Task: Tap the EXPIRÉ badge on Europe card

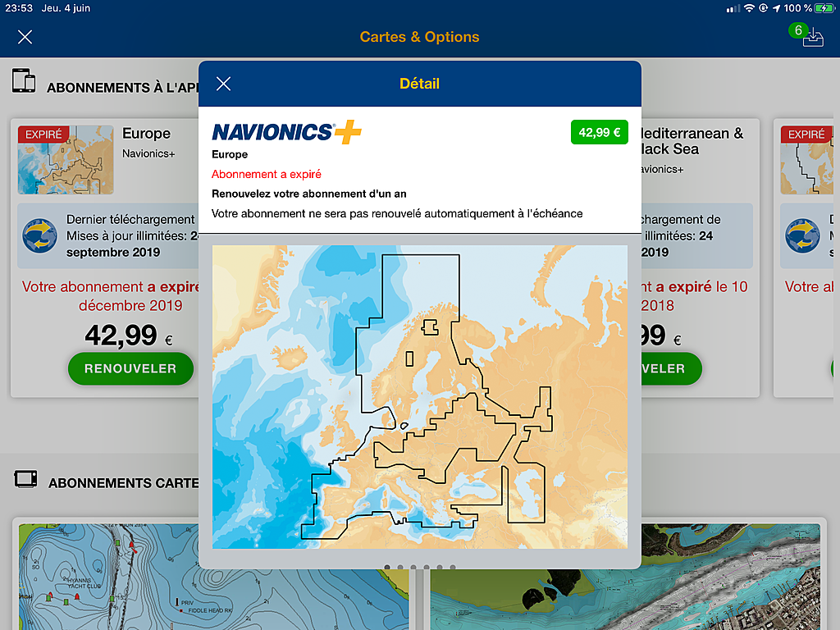Action: coord(43,134)
